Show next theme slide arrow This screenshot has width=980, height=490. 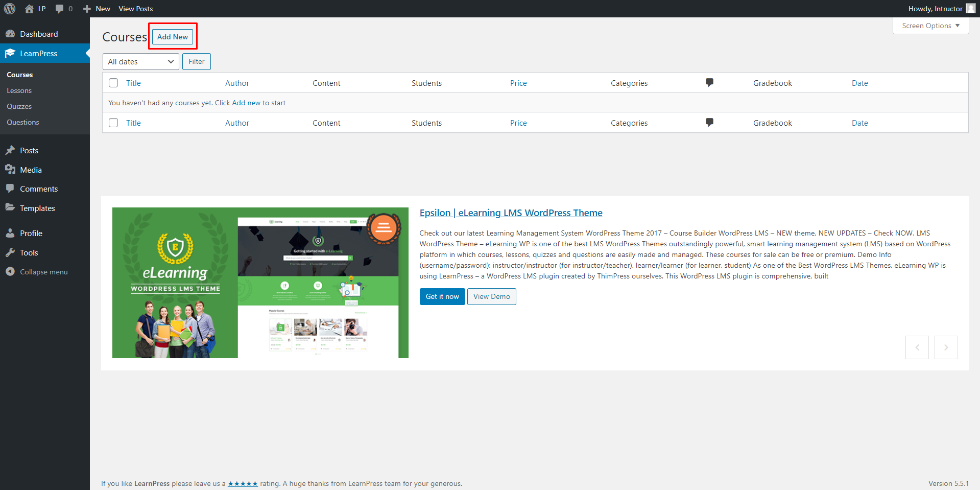(x=946, y=347)
